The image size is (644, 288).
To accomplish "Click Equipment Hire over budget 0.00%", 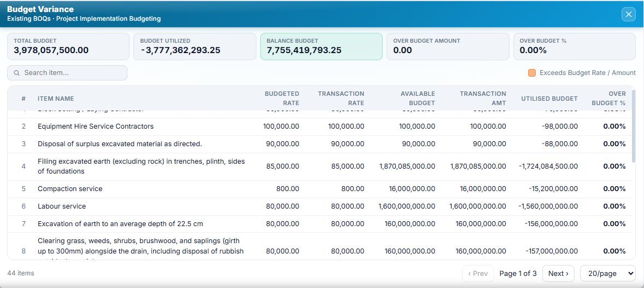I will click(614, 126).
